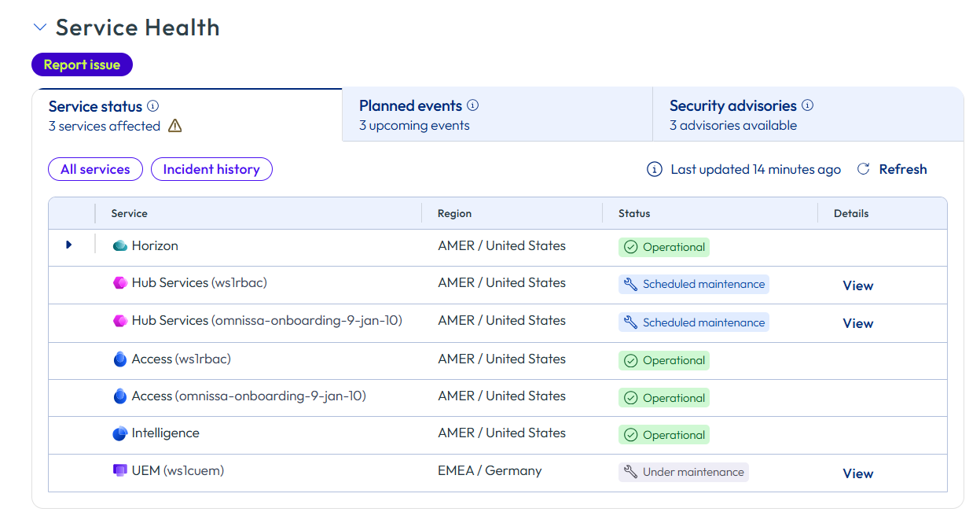Click the Service column header
The image size is (980, 523).
130,213
